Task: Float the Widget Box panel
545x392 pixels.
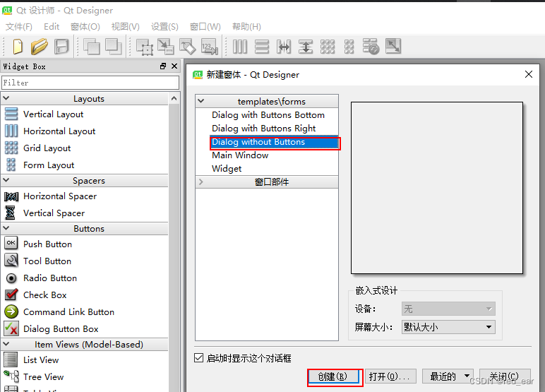Action: (x=163, y=66)
